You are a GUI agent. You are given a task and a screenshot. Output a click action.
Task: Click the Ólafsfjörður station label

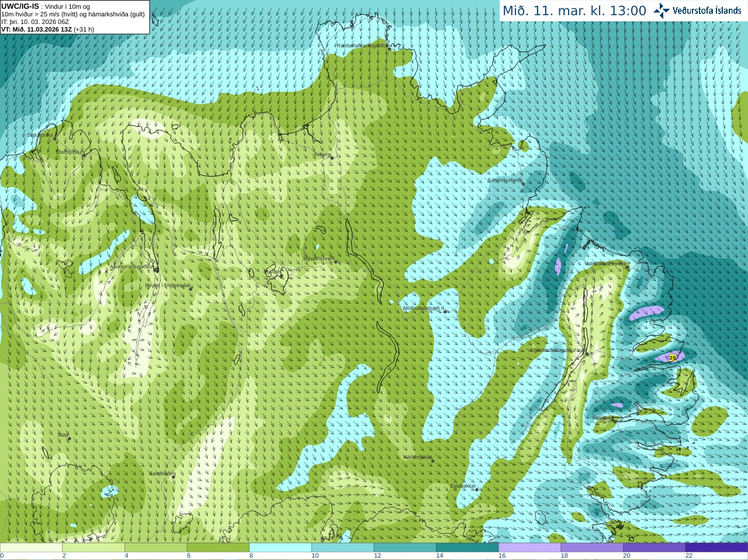click(x=70, y=152)
